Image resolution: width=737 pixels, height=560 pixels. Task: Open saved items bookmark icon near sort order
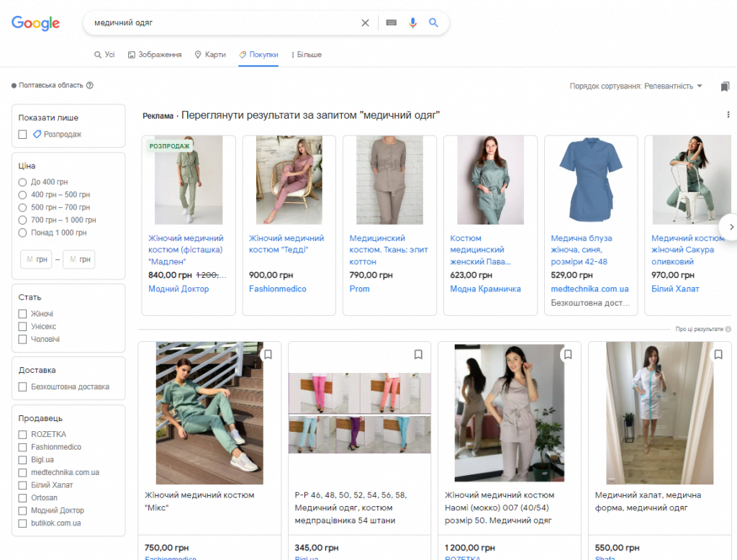(725, 86)
